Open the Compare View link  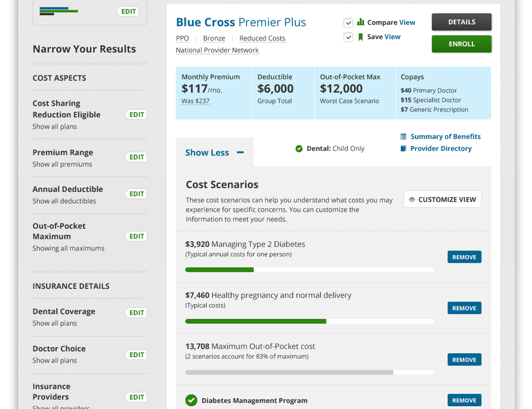click(x=407, y=22)
